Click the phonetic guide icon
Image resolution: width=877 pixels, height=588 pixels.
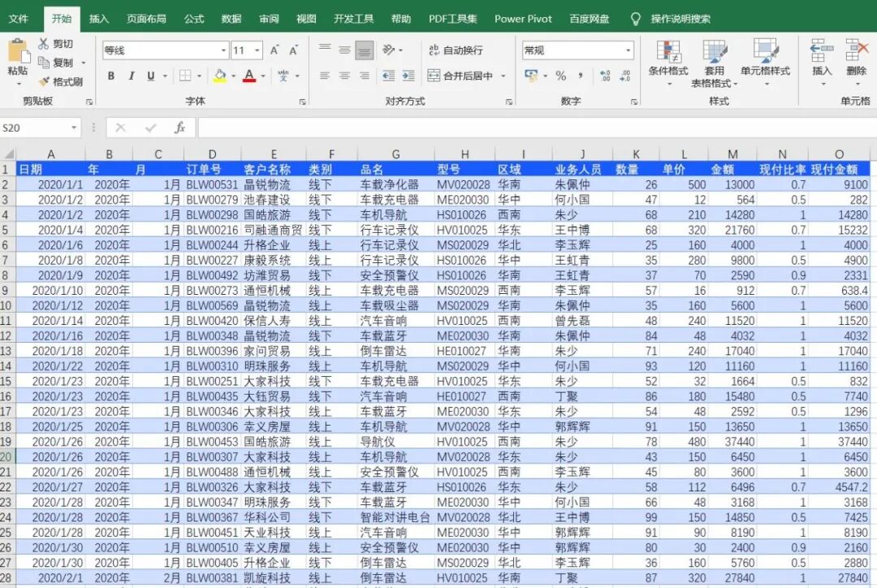[283, 76]
